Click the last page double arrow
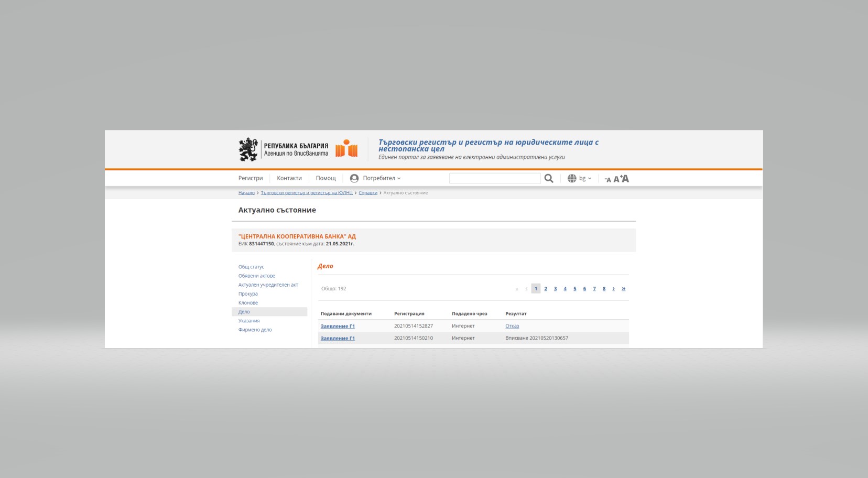Image resolution: width=868 pixels, height=478 pixels. tap(623, 289)
